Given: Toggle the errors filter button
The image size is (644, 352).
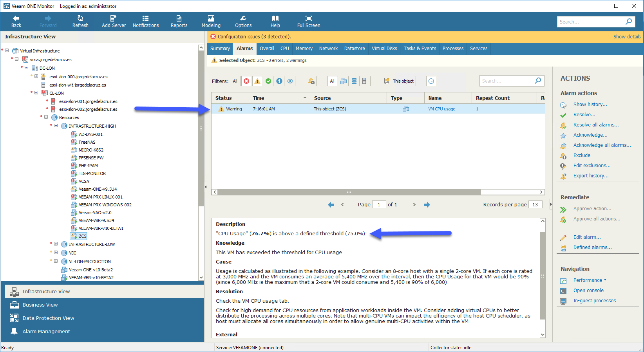Looking at the screenshot, I should click(246, 81).
